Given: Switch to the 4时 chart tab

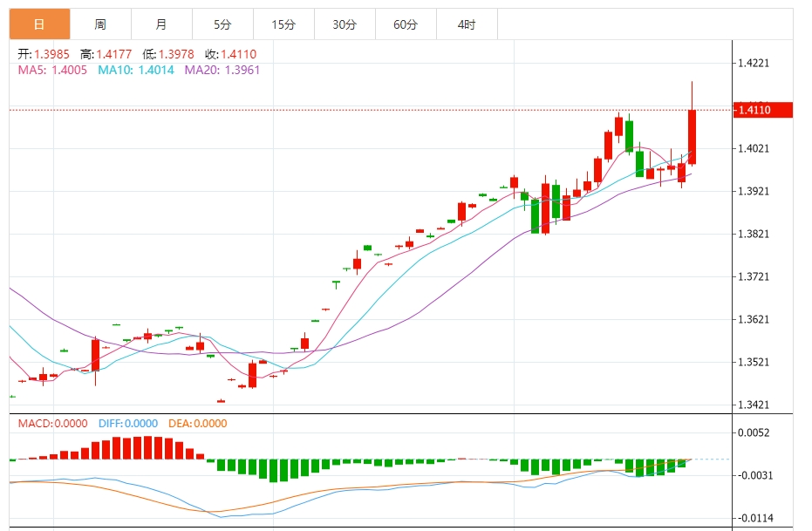Looking at the screenshot, I should (x=467, y=25).
